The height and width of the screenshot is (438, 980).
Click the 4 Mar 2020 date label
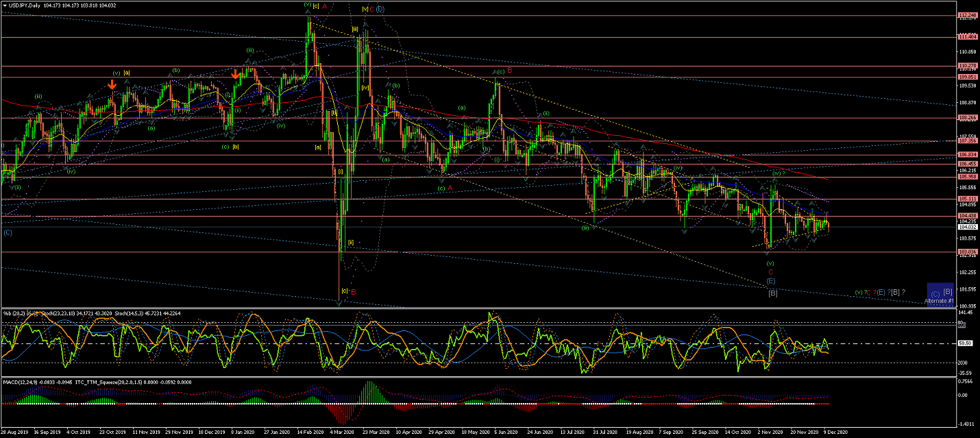click(x=341, y=433)
